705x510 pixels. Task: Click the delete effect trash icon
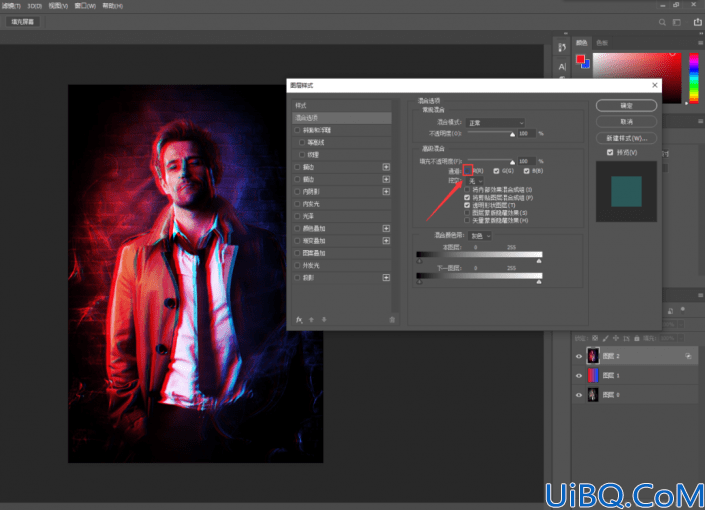[392, 320]
